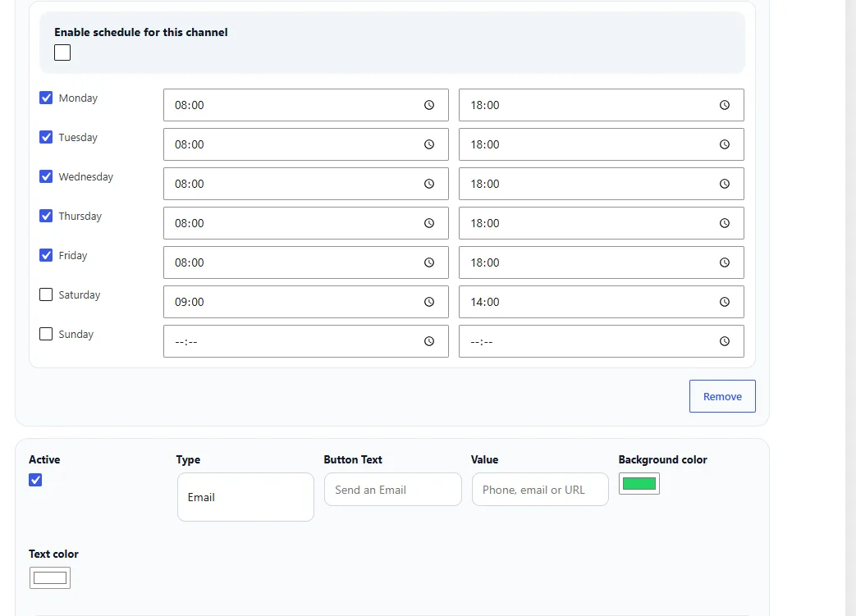Uncheck the Friday checkbox
The height and width of the screenshot is (616, 856).
click(46, 255)
